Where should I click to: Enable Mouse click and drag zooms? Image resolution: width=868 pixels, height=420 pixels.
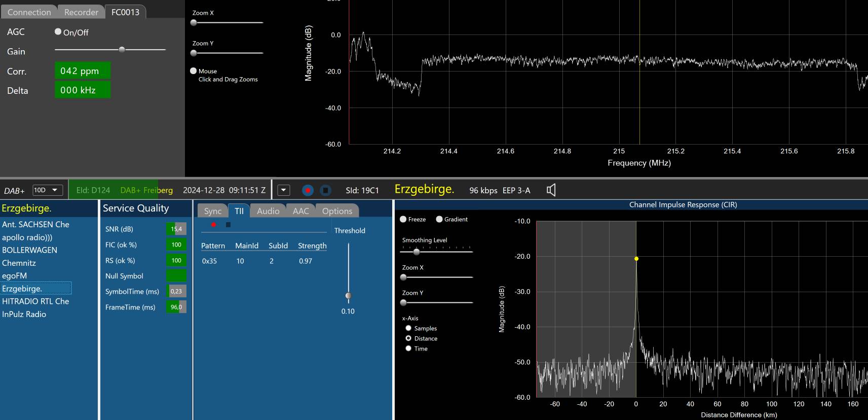(x=193, y=71)
